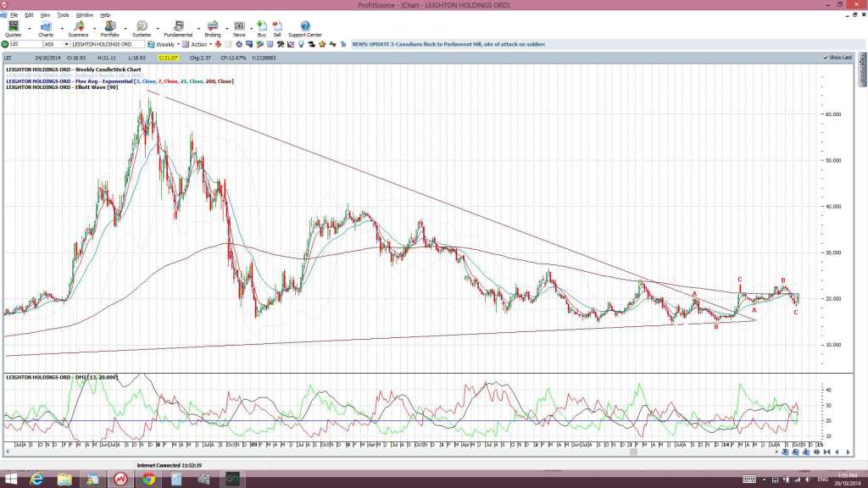This screenshot has height=488, width=868.
Task: Open the Help menu
Action: click(x=105, y=15)
